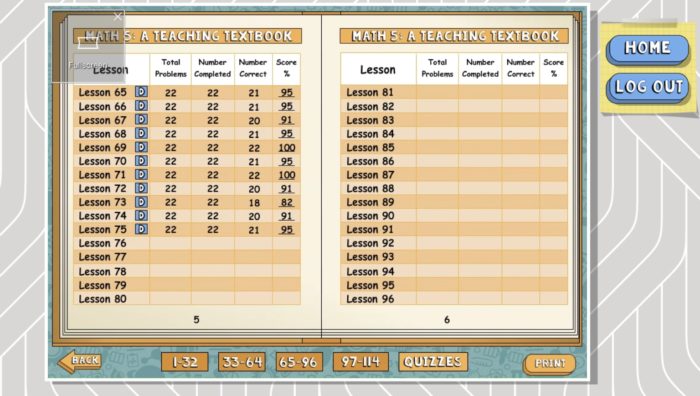The image size is (700, 396).
Task: Open Lesson 65 score 95 link
Action: pos(286,92)
